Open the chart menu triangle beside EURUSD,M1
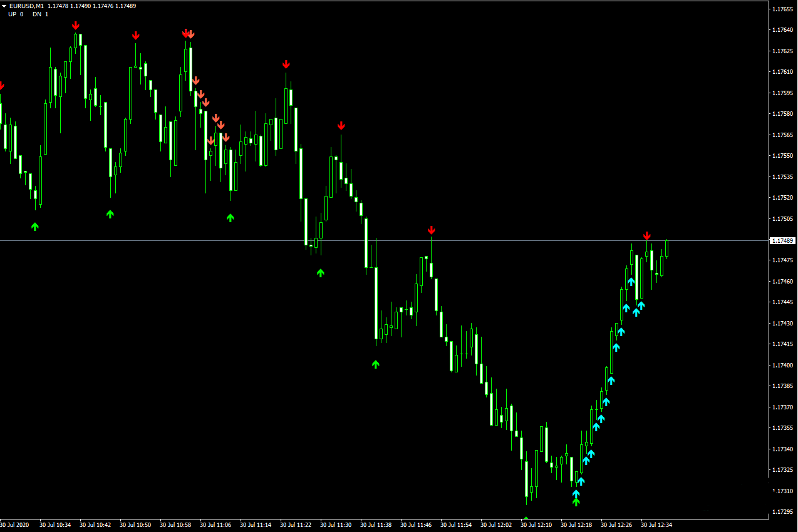Viewport: 798px width, 532px height. (x=4, y=6)
